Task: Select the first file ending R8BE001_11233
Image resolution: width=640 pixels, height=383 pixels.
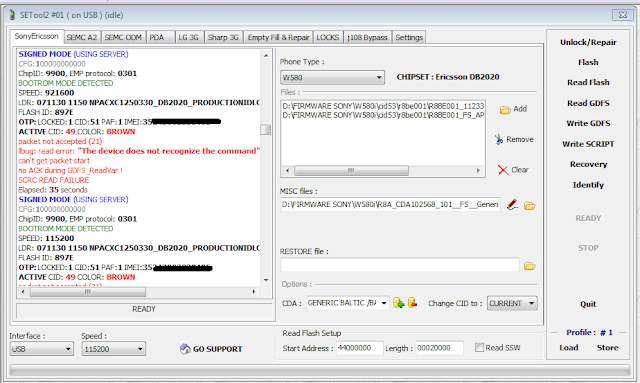Action: click(383, 106)
